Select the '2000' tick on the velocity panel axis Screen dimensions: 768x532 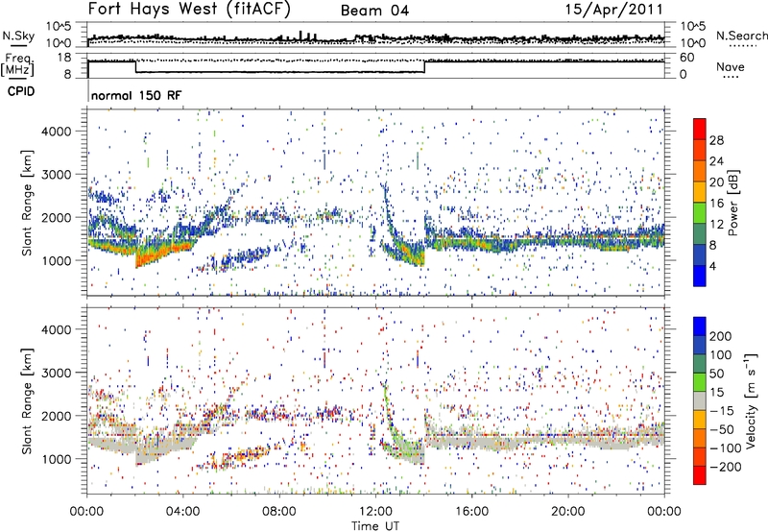tap(56, 416)
